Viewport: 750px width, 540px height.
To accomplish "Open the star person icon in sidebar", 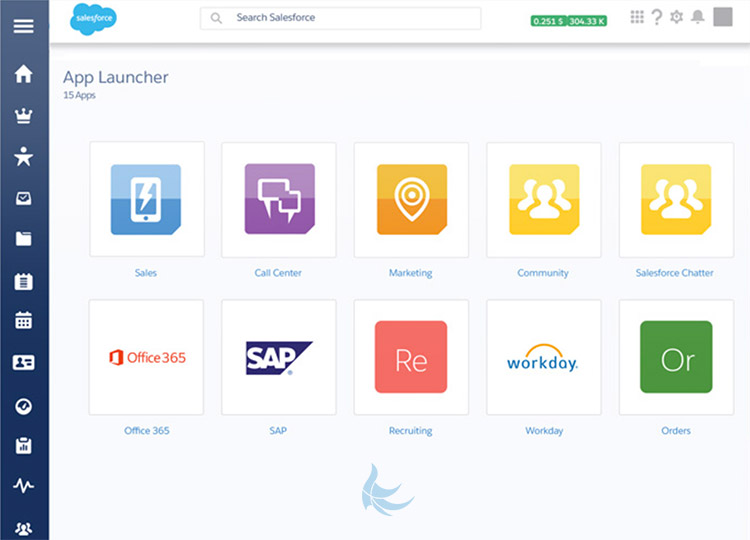I will click(x=23, y=156).
